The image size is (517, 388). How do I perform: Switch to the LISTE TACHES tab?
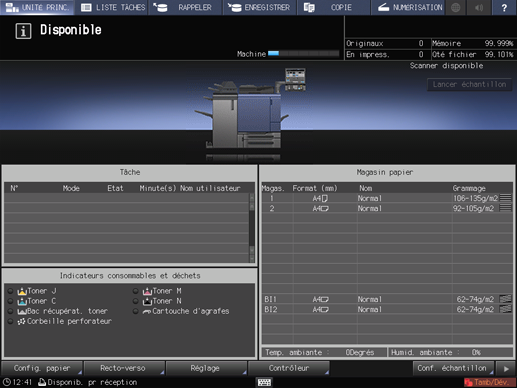[x=112, y=7]
